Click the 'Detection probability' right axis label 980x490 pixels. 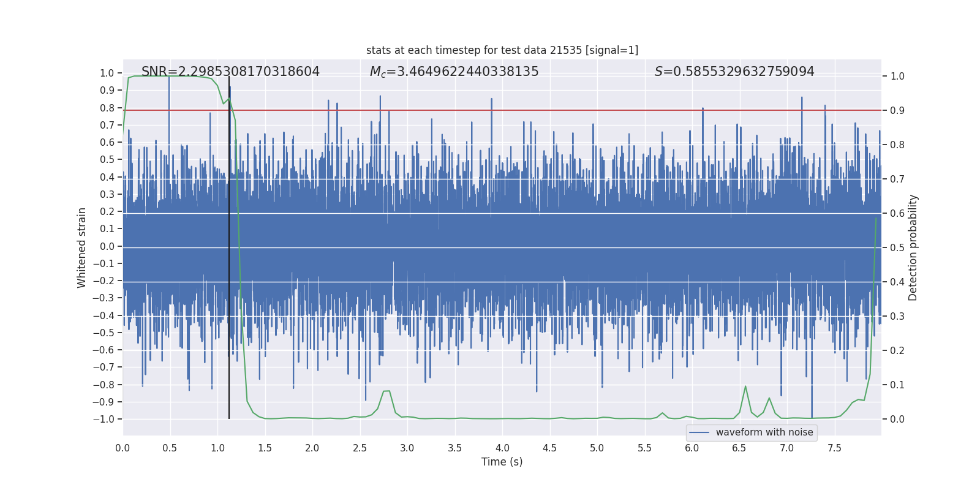click(913, 247)
